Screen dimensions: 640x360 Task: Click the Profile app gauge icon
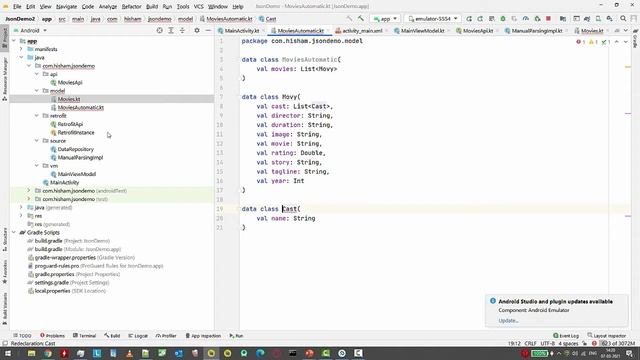click(x=526, y=19)
